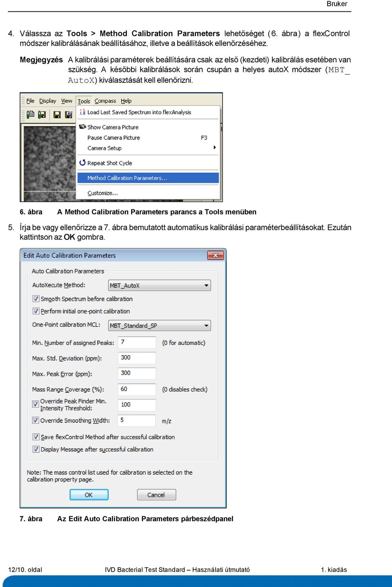Toggle Perform initial one-point calibration checkbox
The width and height of the screenshot is (392, 587).
(36, 311)
